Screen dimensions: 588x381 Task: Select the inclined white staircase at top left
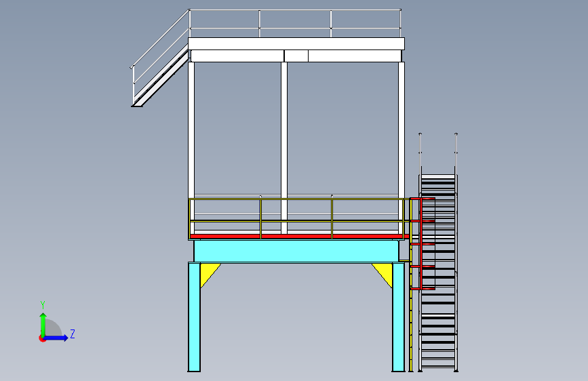tap(160, 77)
